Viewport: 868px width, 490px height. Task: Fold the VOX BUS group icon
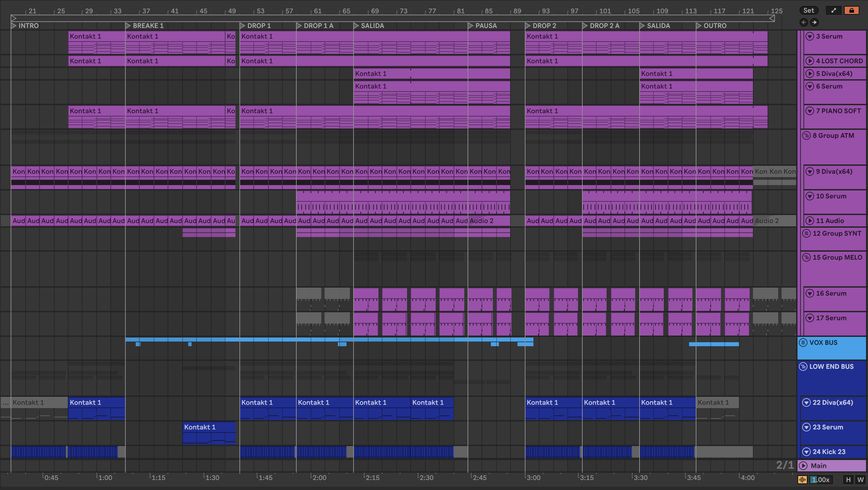click(x=803, y=343)
